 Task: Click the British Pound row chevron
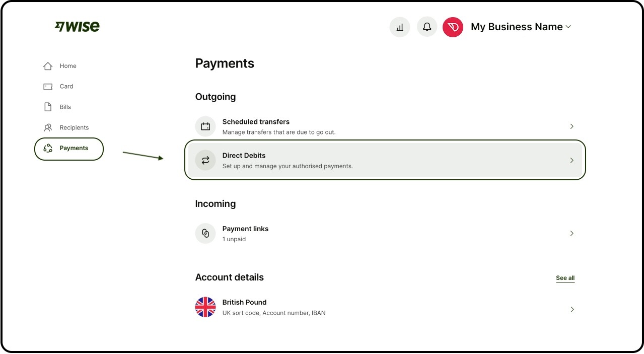(x=571, y=309)
